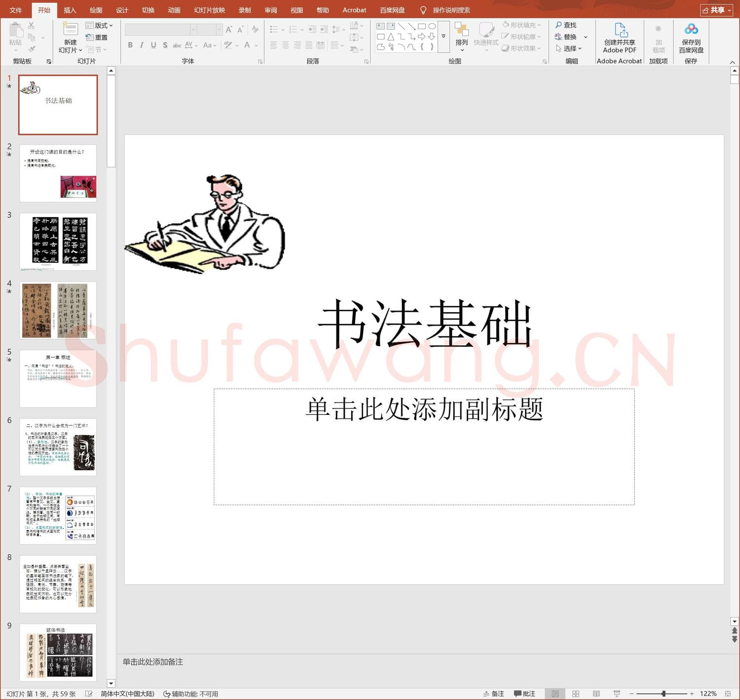740x700 pixels.
Task: Click the 共享 Share button
Action: [717, 10]
